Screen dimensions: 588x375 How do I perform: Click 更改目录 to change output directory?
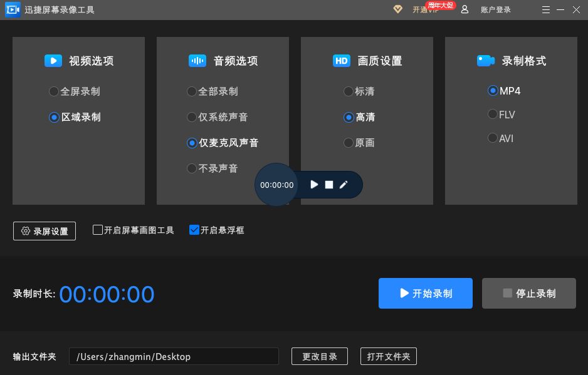[320, 356]
